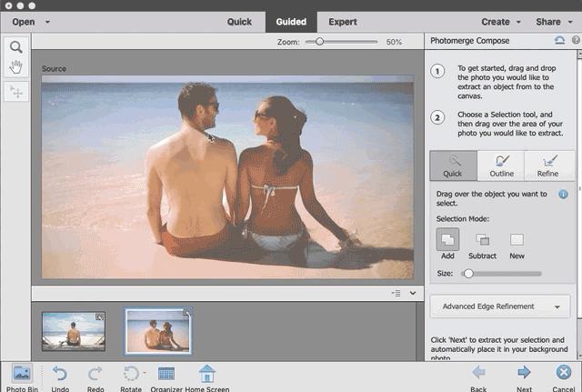
Task: Go to Home Screen icon
Action: pos(206,374)
